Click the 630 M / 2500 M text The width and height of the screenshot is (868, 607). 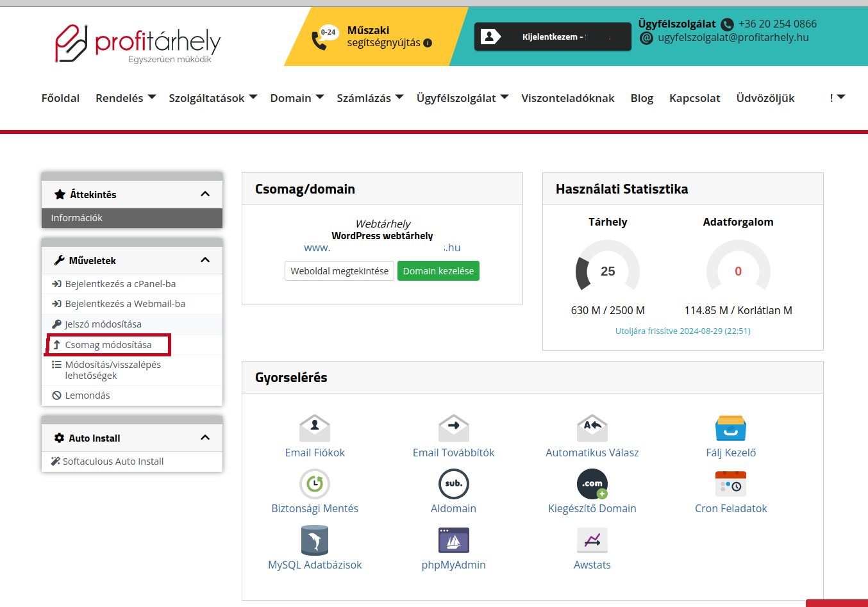[608, 310]
